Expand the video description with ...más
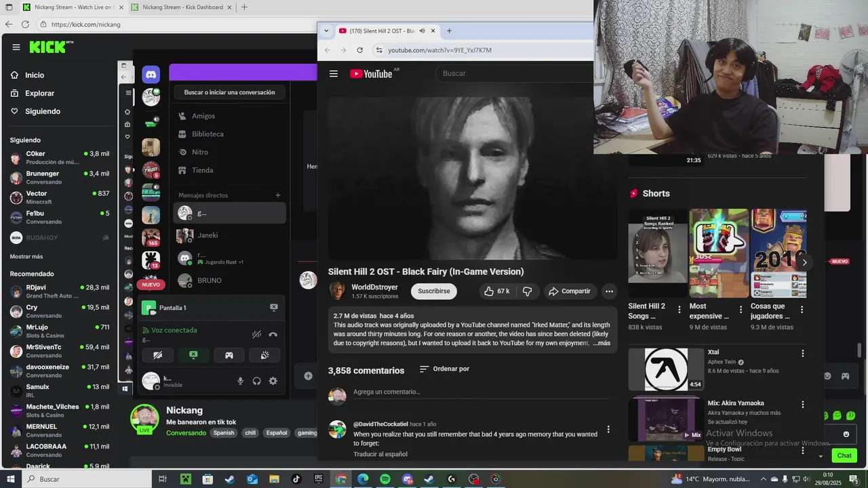This screenshot has width=868, height=488. click(601, 343)
